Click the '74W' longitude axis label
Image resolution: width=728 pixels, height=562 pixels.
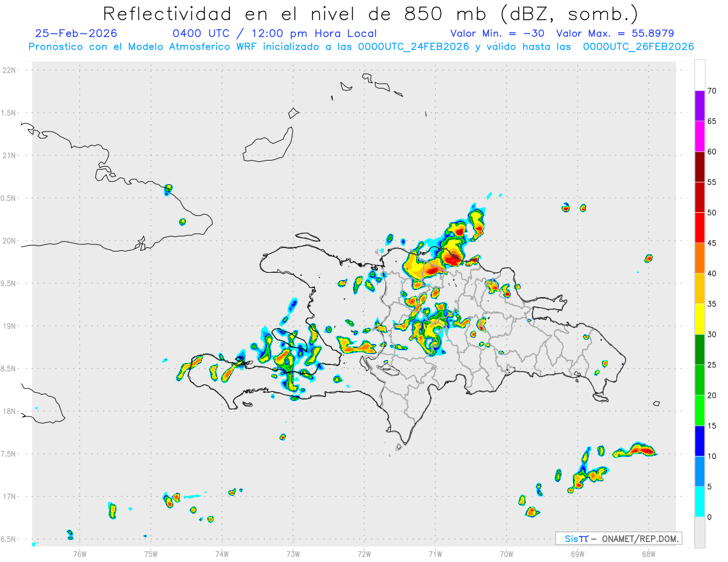(222, 554)
